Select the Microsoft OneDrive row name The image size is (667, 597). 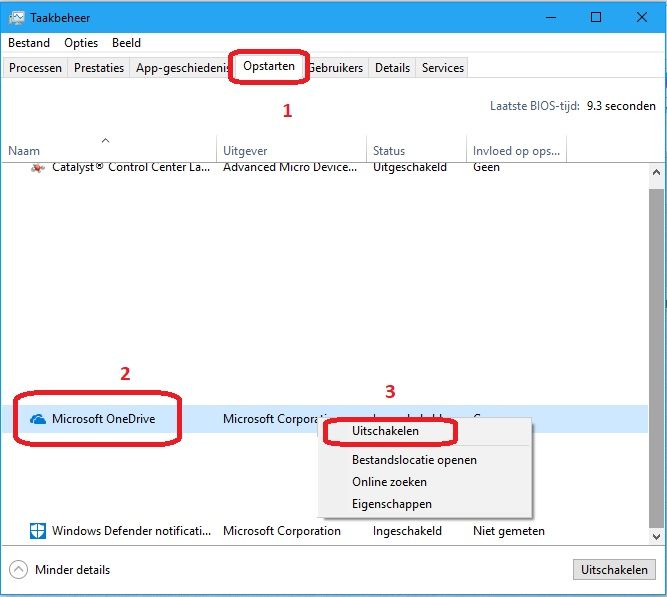[x=103, y=419]
